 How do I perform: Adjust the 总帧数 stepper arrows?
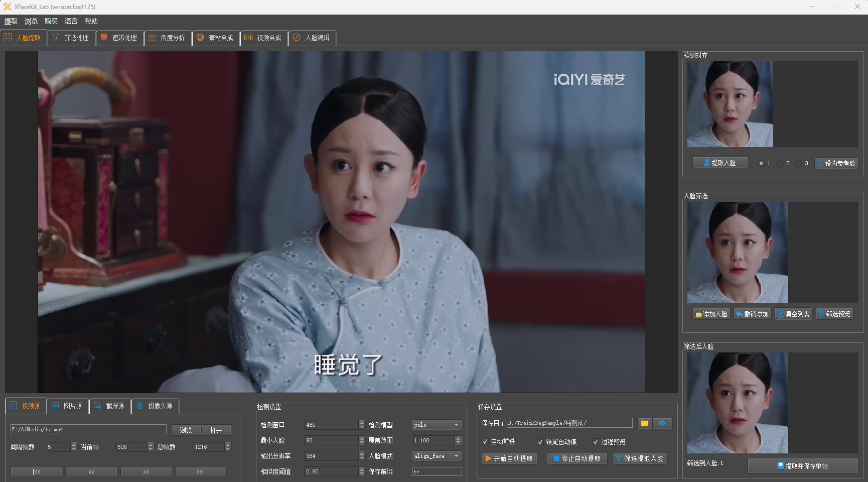pyautogui.click(x=228, y=447)
